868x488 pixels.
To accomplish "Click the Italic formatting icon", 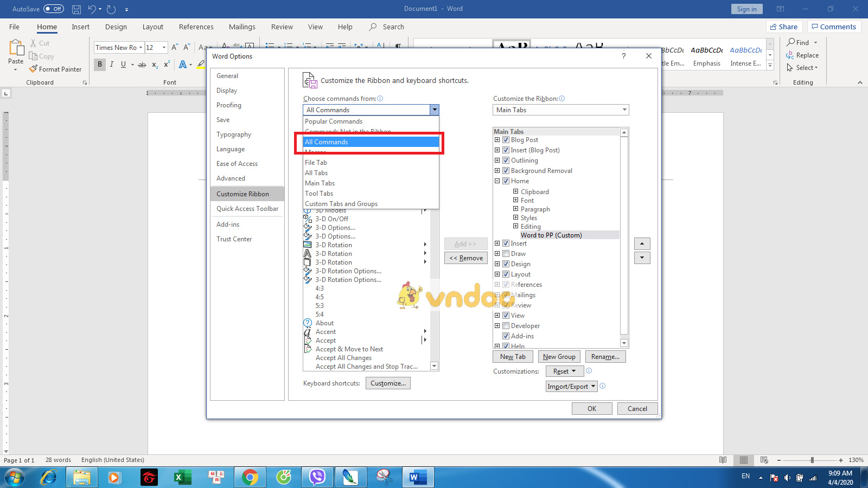I will click(112, 65).
